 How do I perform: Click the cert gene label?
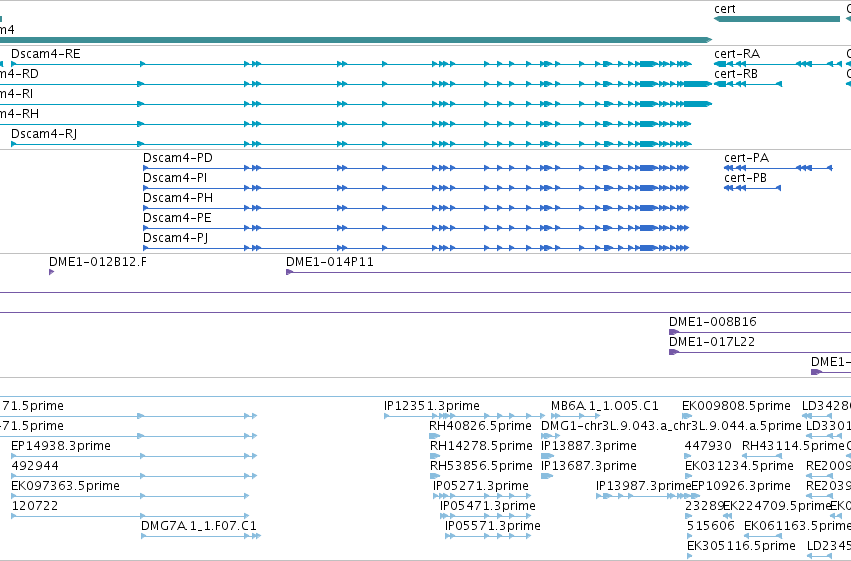coord(725,9)
